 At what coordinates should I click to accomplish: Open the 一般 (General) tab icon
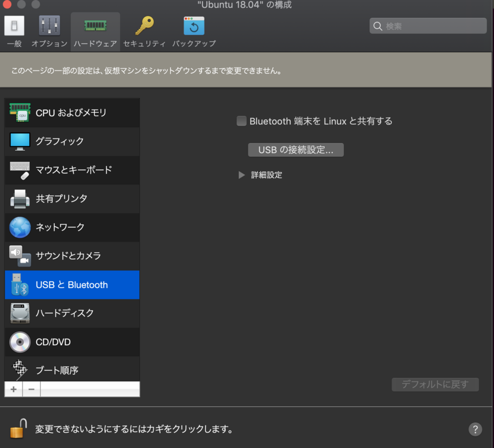coord(14,26)
